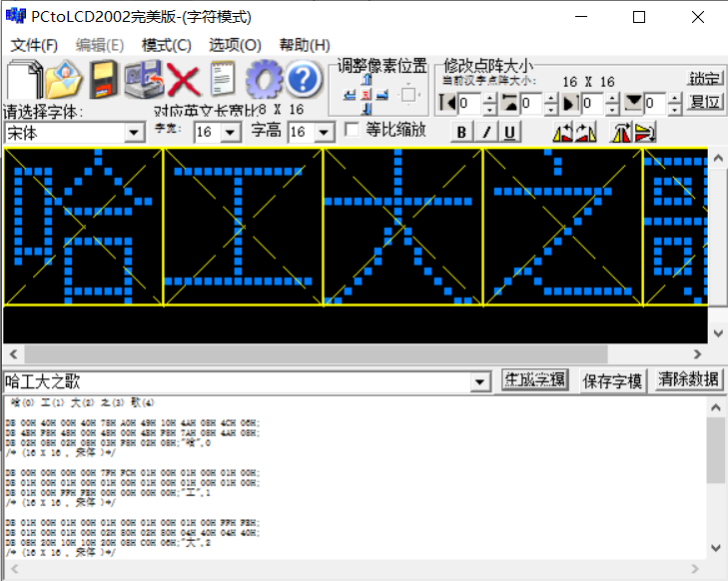
Task: Flip glyph vertically icon
Action: pyautogui.click(x=645, y=133)
